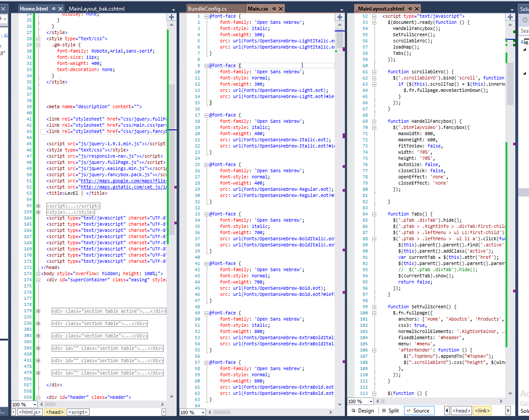Expand collapsed div at line 236

(x=38, y=324)
